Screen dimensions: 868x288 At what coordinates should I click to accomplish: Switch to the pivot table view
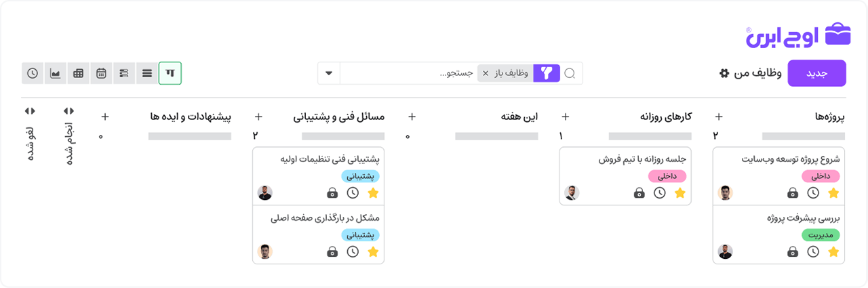point(79,73)
